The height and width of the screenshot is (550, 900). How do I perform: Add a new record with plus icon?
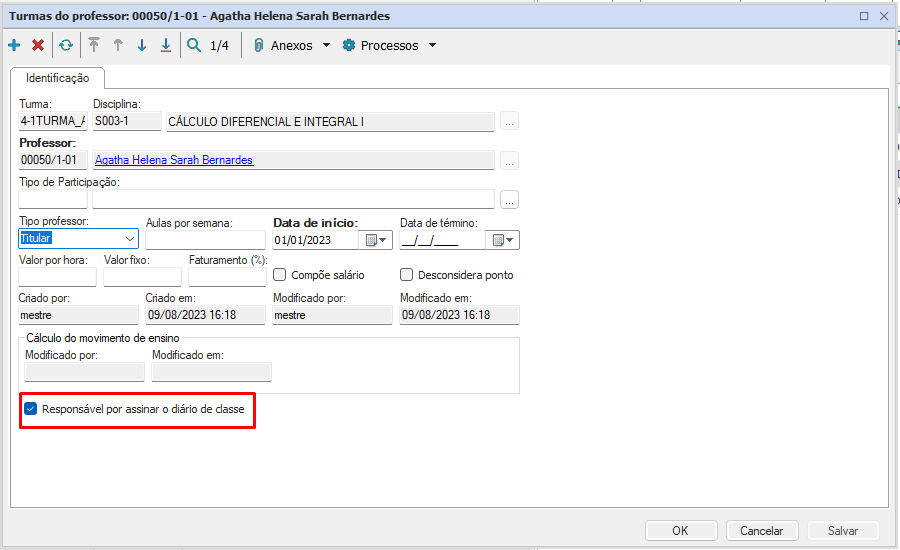14,45
